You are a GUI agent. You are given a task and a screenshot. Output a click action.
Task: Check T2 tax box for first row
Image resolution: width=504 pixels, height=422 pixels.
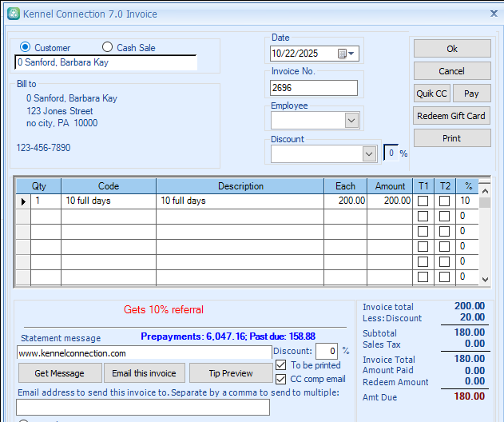tap(445, 201)
